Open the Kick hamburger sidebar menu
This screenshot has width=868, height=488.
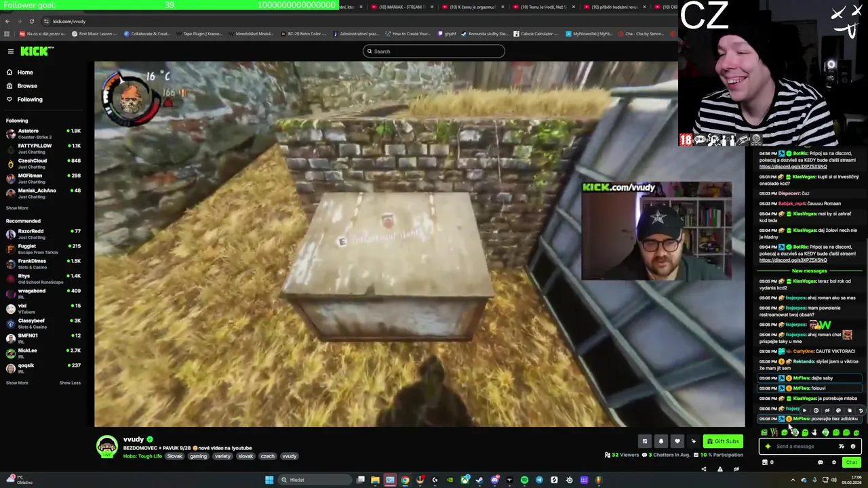tap(11, 52)
